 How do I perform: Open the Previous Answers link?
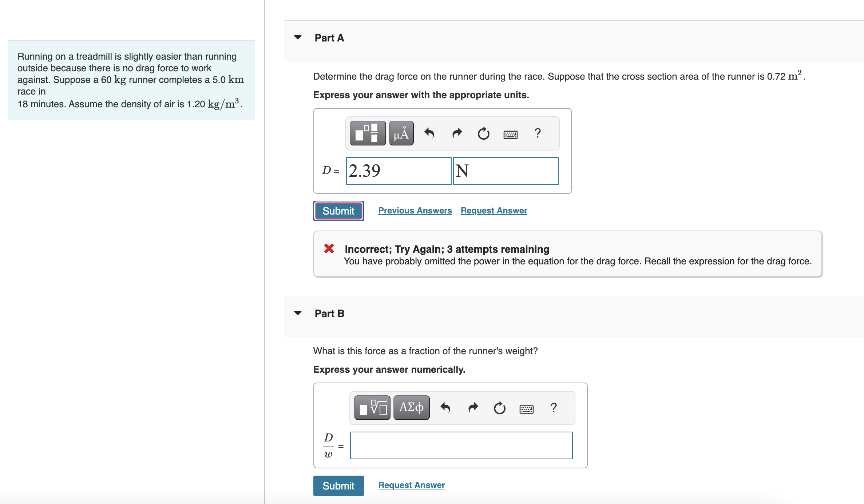point(415,211)
